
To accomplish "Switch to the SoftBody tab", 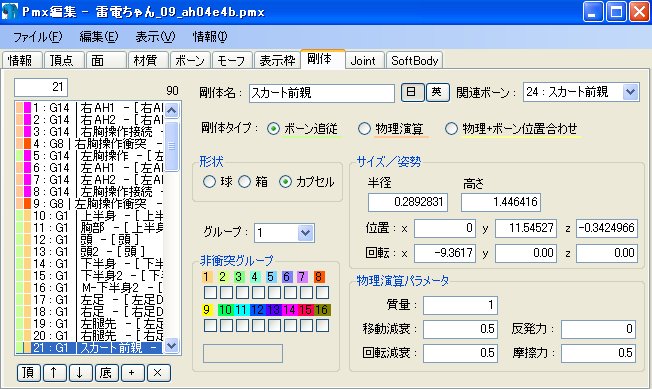I will (414, 61).
